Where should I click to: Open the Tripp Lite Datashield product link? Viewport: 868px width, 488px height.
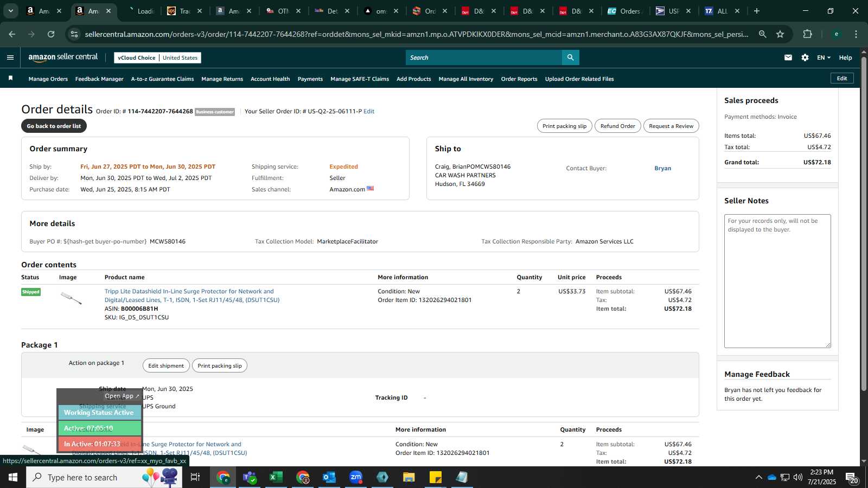[192, 296]
